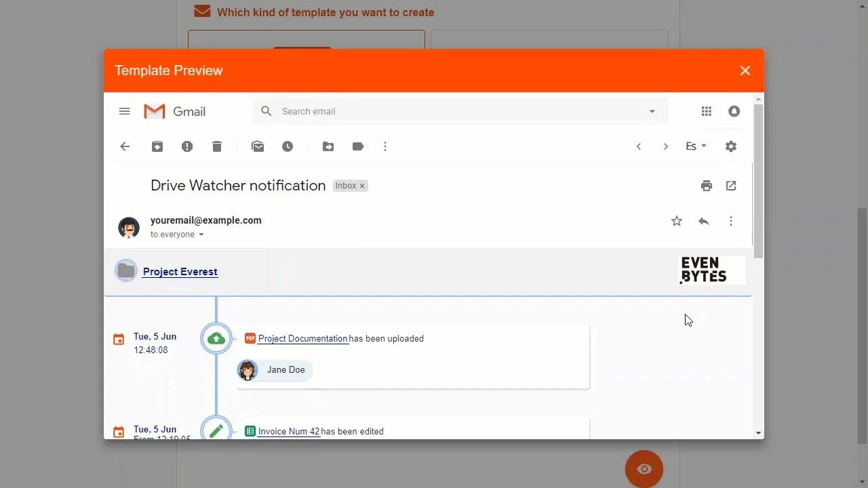Star the email from youremail@example.com
Viewport: 868px width, 488px height.
677,221
